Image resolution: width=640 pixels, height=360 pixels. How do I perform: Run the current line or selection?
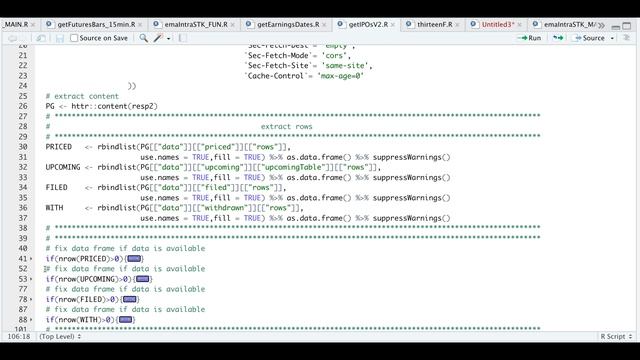point(529,38)
